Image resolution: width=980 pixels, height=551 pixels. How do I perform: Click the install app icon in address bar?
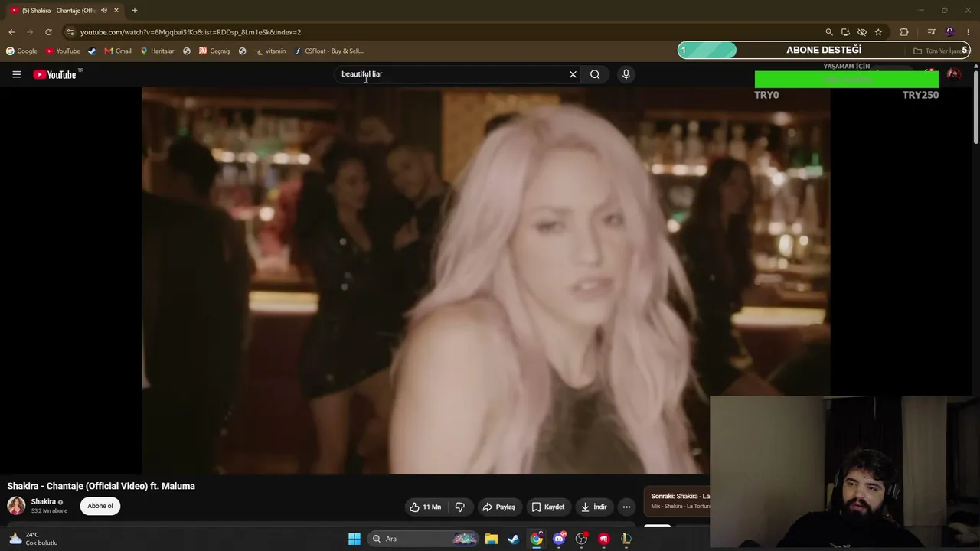[845, 32]
